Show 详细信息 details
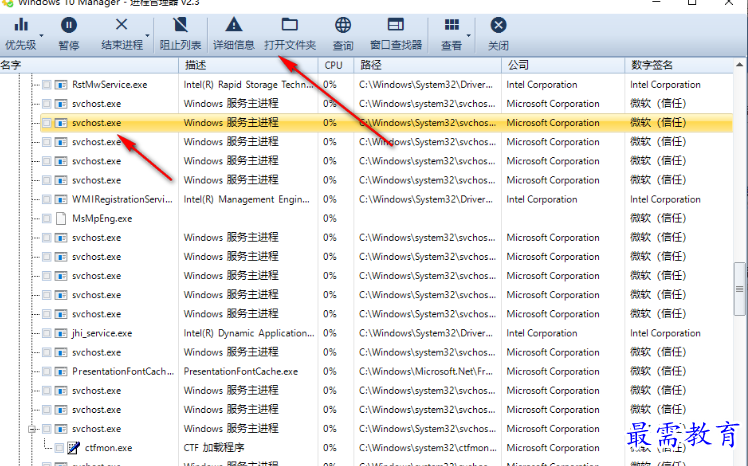 [x=233, y=33]
